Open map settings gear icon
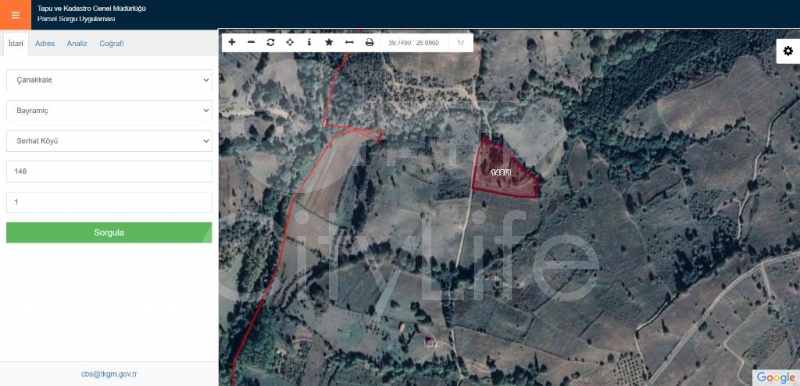Screen dimensions: 800x386 tap(788, 51)
